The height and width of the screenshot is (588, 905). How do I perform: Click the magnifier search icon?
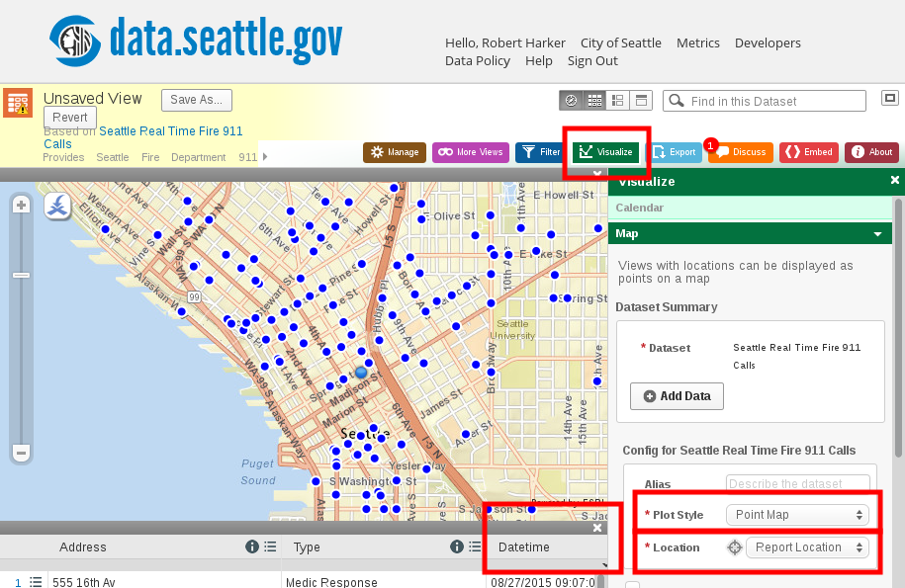point(677,101)
